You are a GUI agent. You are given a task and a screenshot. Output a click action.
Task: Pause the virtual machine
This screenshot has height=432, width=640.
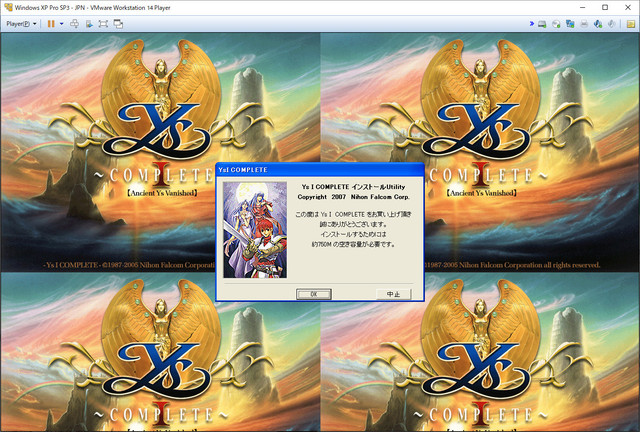51,24
